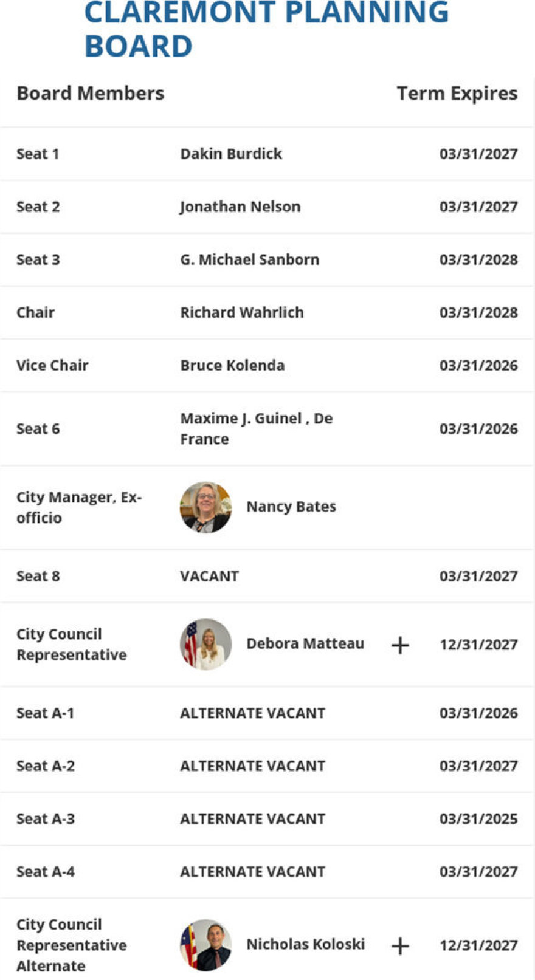Select the Jonathan Nelson name
Image resolution: width=535 pixels, height=980 pixels.
coord(240,207)
